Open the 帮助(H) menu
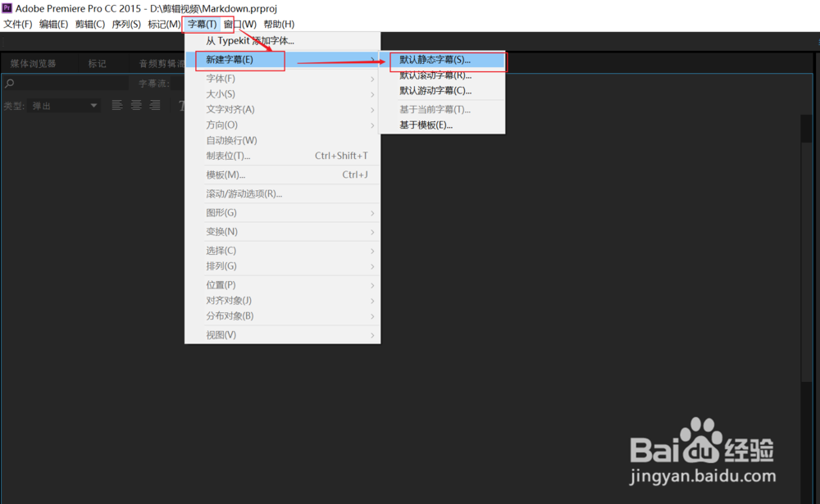This screenshot has height=504, width=820. 279,24
